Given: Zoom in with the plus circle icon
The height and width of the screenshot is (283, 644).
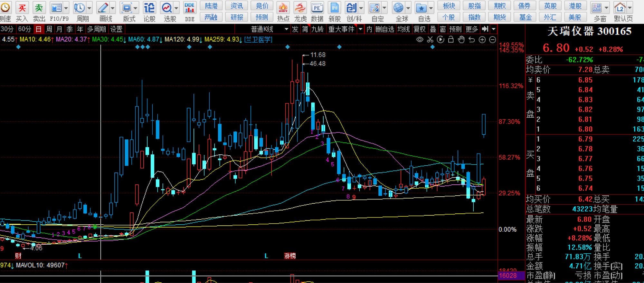Looking at the screenshot, I should pos(482,40).
